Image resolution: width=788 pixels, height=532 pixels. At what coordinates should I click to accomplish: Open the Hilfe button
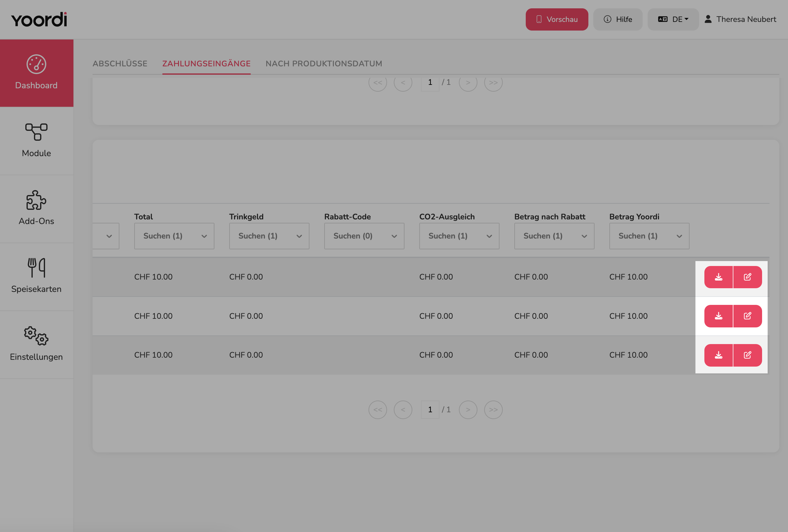(618, 19)
